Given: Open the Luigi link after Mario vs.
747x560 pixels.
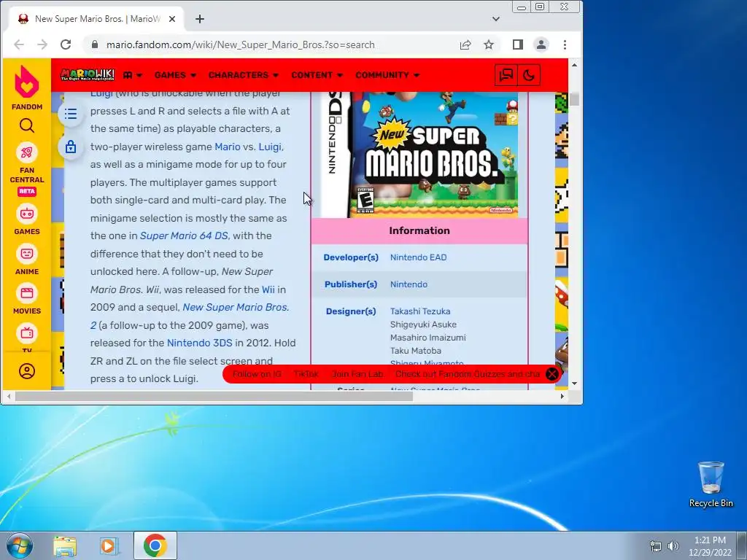Looking at the screenshot, I should pos(270,147).
